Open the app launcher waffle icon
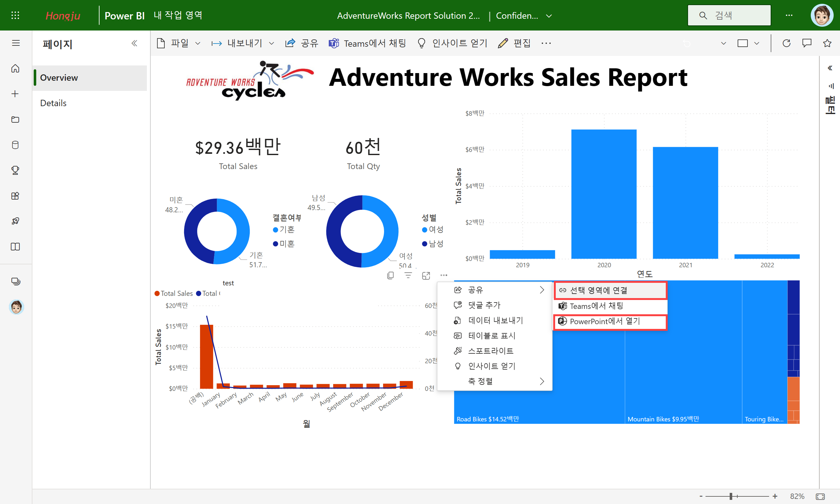 (x=15, y=15)
